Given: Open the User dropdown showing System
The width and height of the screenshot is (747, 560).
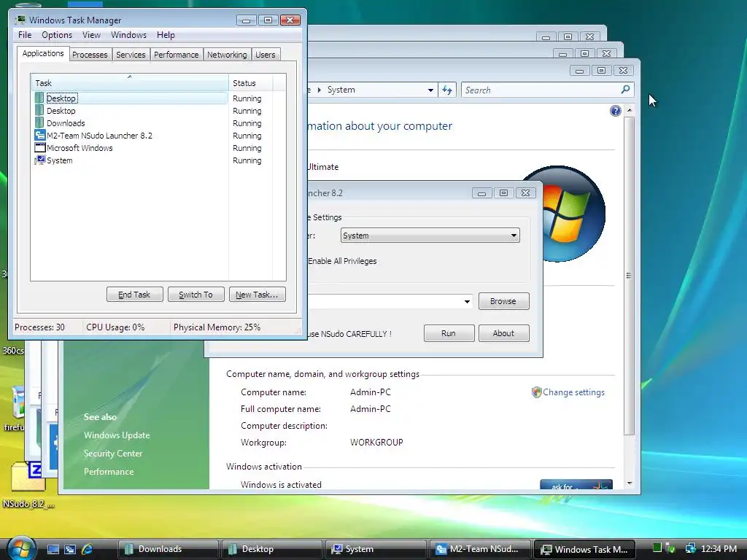Looking at the screenshot, I should [430, 236].
